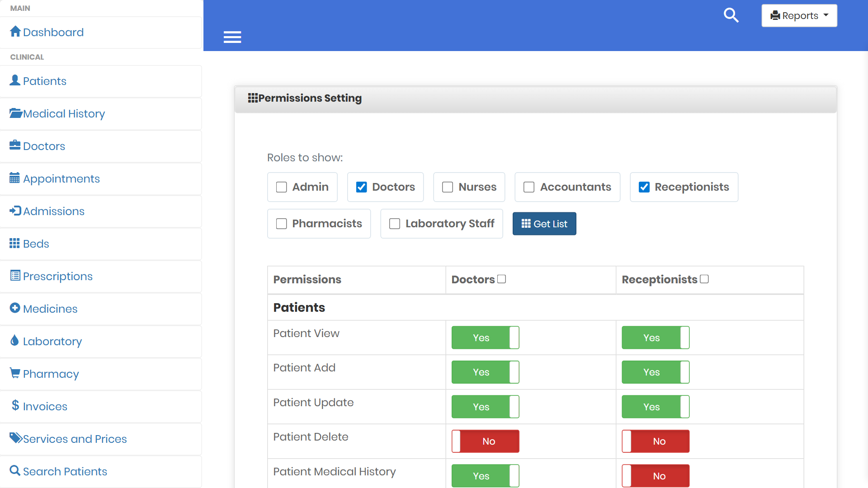The height and width of the screenshot is (488, 868).
Task: Click the Admissions arrow icon
Action: (15, 211)
